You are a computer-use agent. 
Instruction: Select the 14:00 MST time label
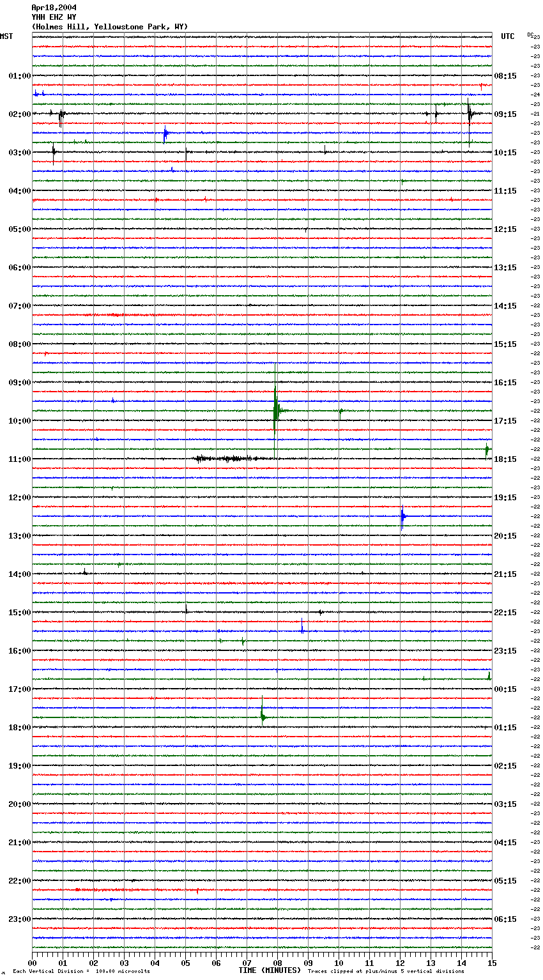click(20, 574)
